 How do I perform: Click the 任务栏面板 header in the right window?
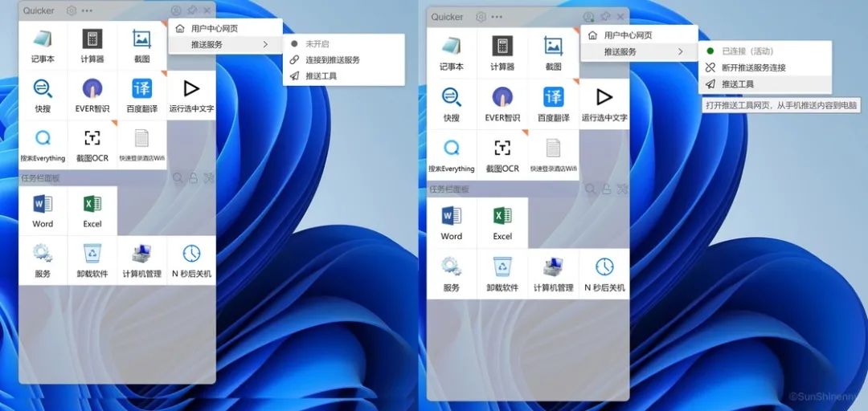coord(449,189)
